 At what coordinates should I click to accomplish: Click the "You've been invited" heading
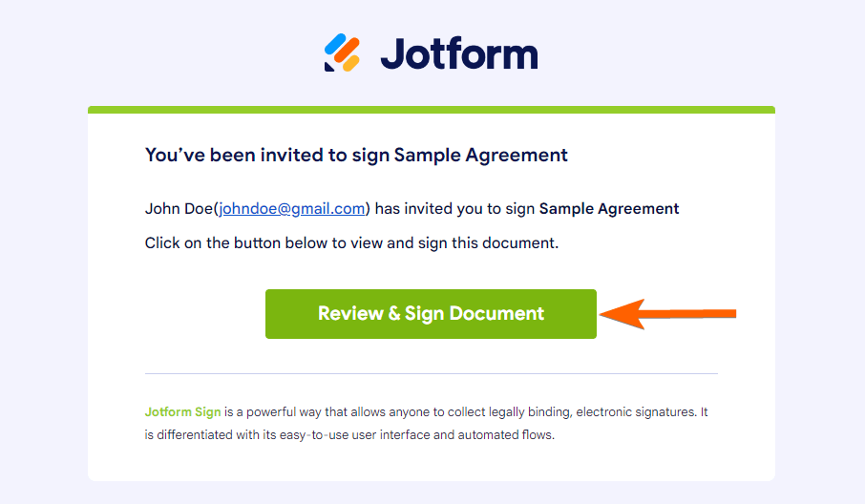click(267, 155)
